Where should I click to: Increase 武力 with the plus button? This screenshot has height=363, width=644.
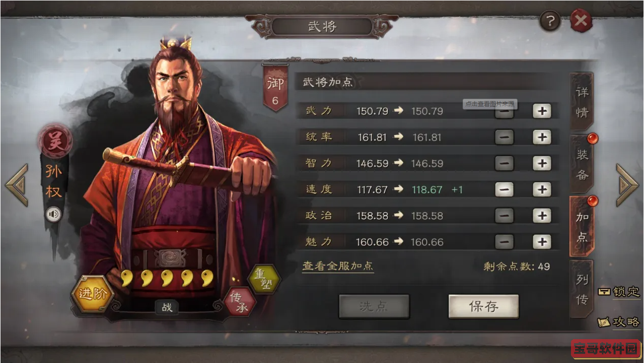542,111
